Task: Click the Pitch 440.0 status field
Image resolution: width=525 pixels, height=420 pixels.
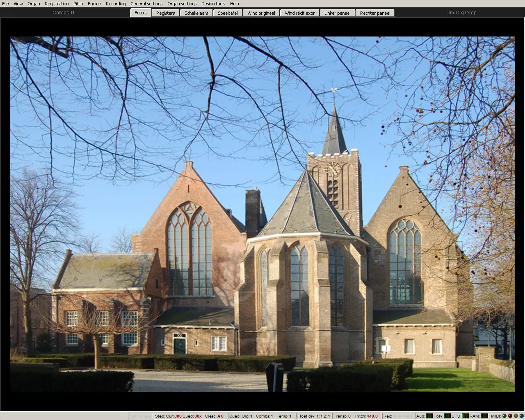Action: pyautogui.click(x=367, y=416)
